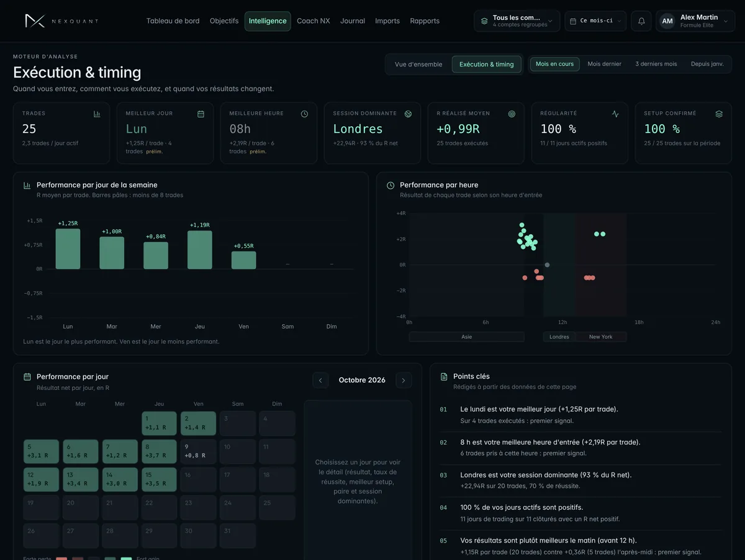Click clock icon in Meilleure heure card

point(304,114)
